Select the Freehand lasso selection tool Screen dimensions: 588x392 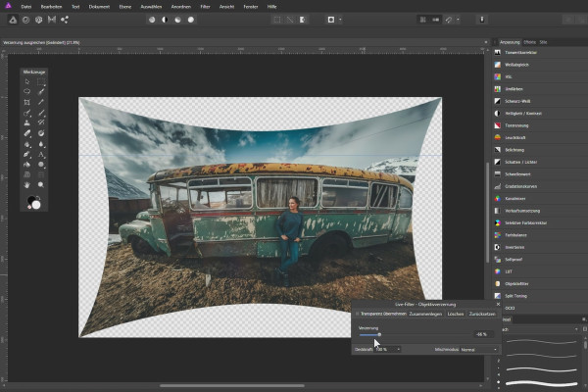27,91
